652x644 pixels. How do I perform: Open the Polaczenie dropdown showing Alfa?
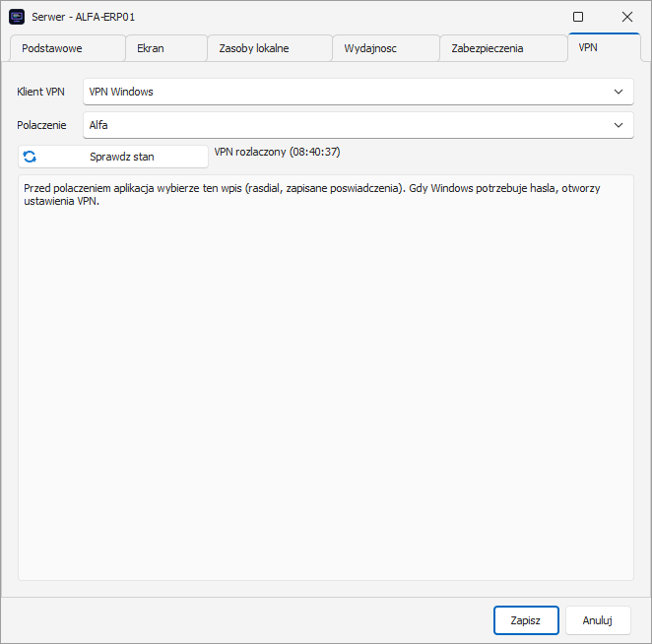pos(359,125)
